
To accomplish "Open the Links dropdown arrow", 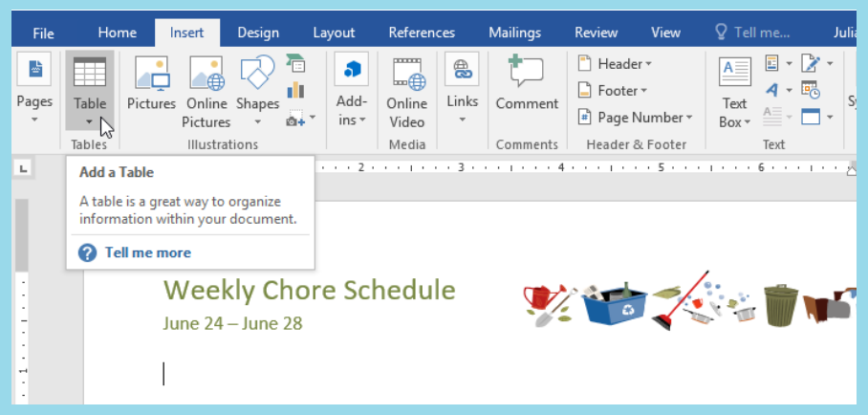I will [x=463, y=120].
